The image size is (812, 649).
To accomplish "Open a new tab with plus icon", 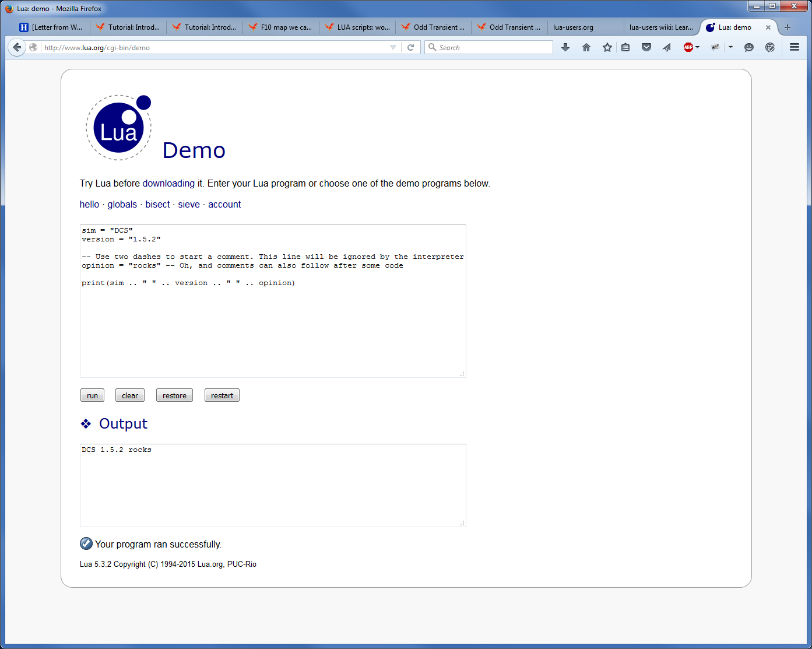I will [x=788, y=27].
